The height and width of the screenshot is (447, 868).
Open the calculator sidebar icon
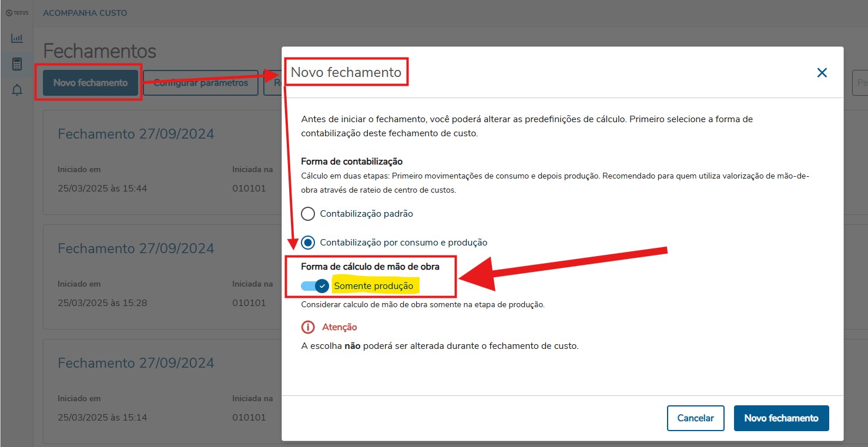point(17,64)
